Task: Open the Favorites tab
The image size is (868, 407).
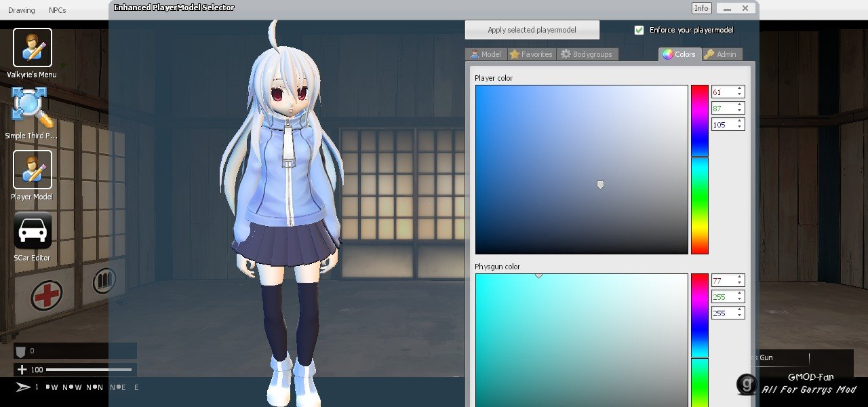Action: click(x=531, y=54)
